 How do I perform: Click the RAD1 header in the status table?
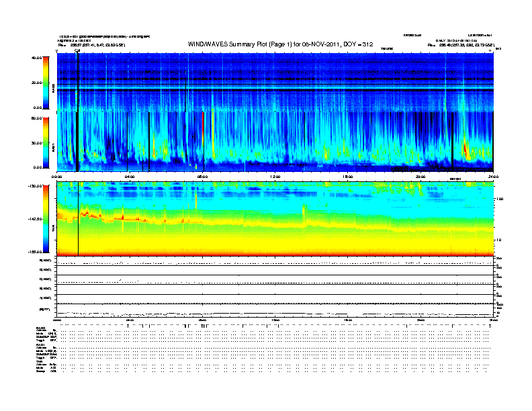tap(41, 345)
